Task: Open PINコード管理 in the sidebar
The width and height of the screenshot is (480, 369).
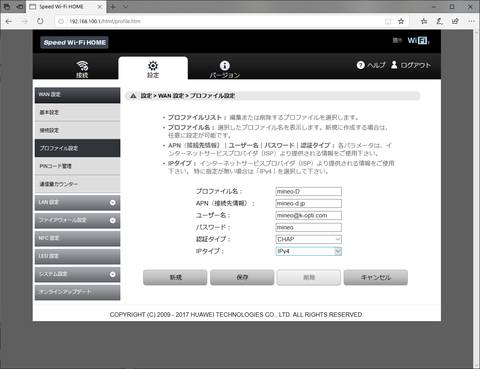Action: point(77,166)
